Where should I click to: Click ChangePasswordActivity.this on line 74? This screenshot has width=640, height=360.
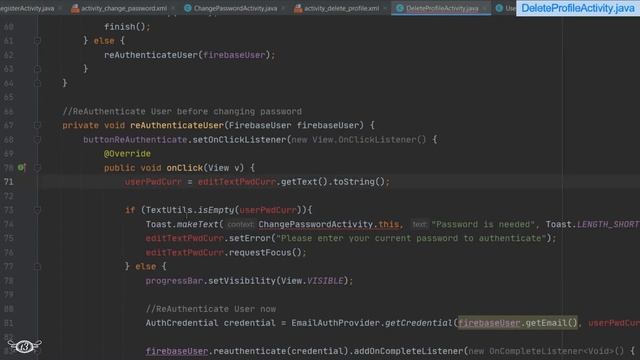(x=329, y=224)
